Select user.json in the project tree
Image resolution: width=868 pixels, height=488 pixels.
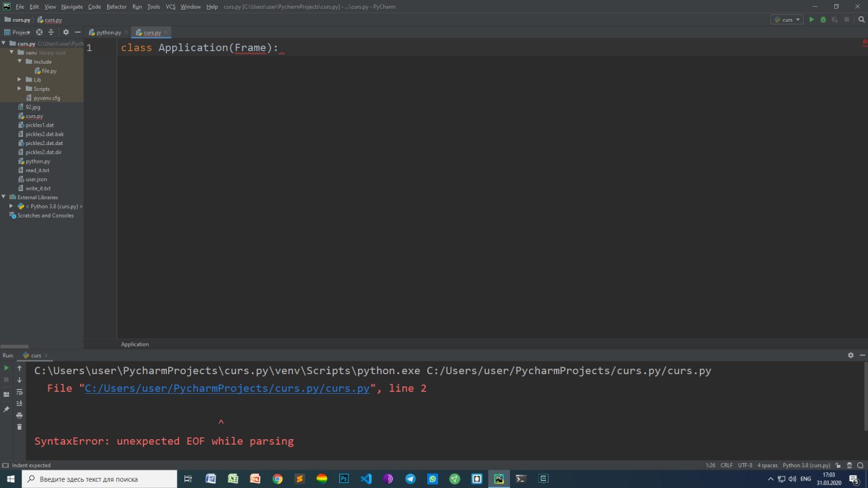(x=32, y=179)
